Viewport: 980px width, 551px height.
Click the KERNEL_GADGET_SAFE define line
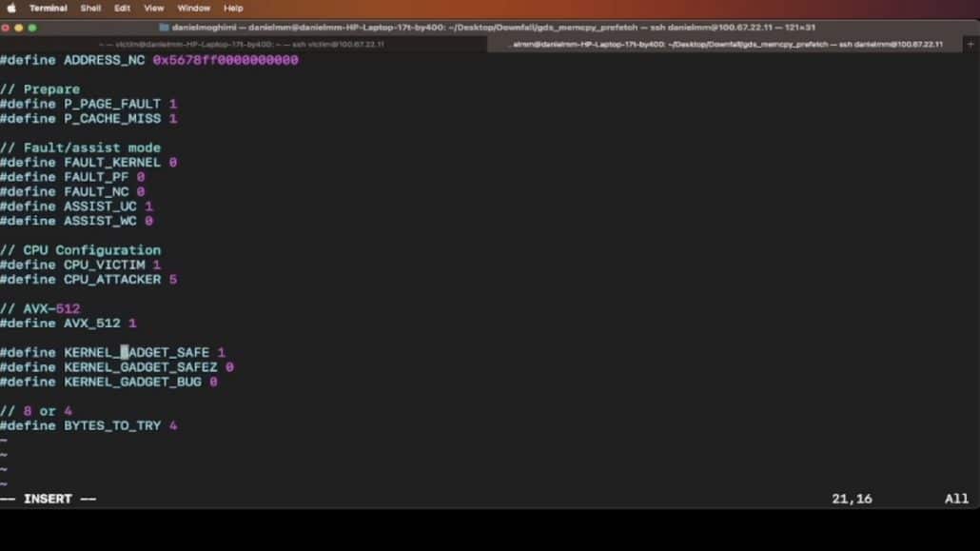coord(112,353)
